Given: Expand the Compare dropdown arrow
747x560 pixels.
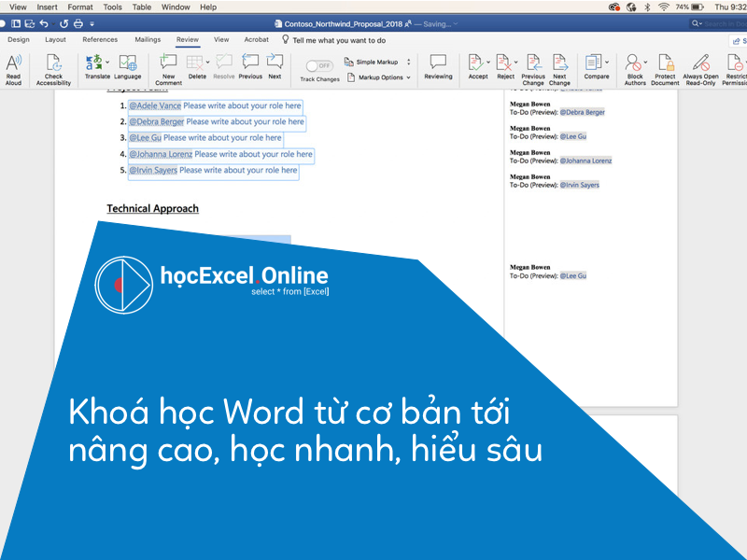Looking at the screenshot, I should click(x=607, y=62).
